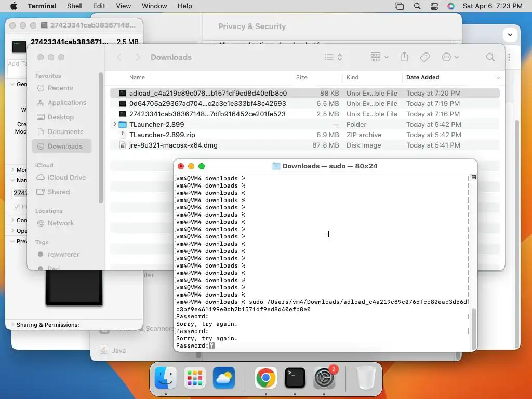532x399 pixels.
Task: Click the Terminal password prompt cursor
Action: tap(212, 345)
